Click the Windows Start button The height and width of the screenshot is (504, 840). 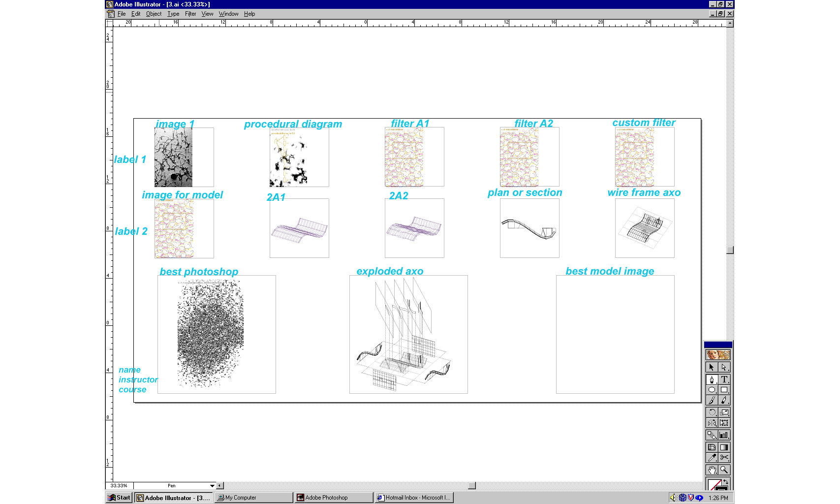pyautogui.click(x=120, y=498)
